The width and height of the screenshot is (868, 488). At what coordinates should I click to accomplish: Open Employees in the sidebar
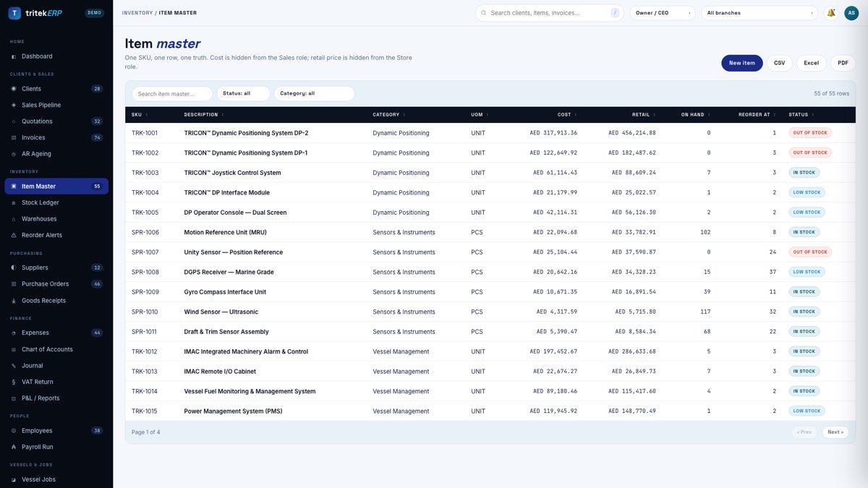(x=56, y=431)
